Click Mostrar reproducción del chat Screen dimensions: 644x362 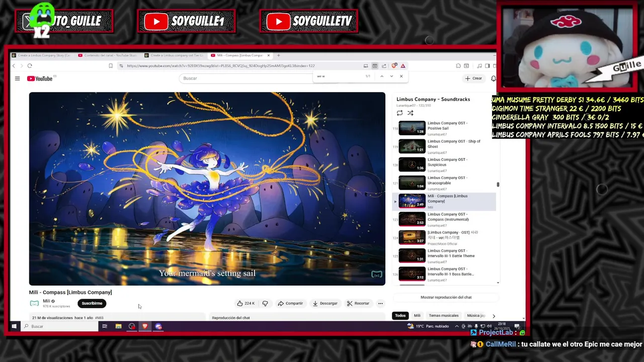(446, 297)
